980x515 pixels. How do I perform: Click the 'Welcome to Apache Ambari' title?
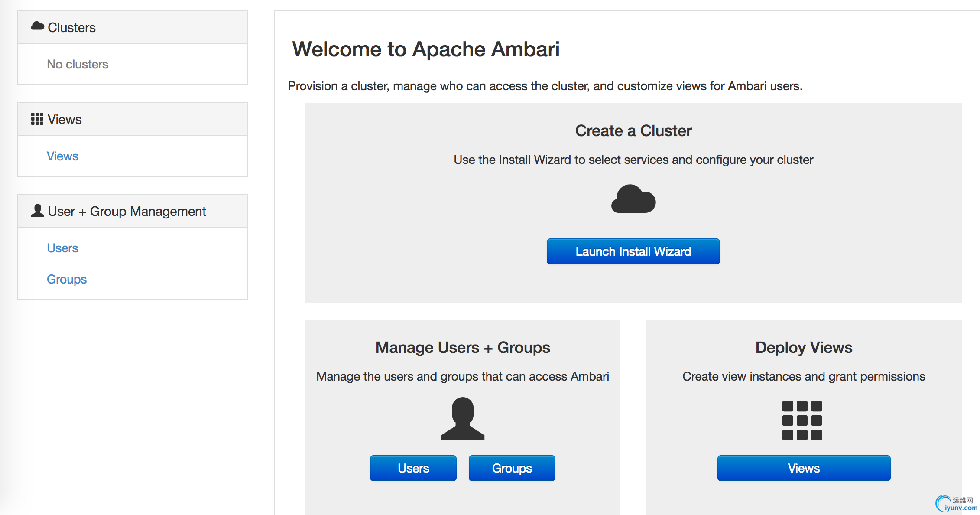[426, 49]
